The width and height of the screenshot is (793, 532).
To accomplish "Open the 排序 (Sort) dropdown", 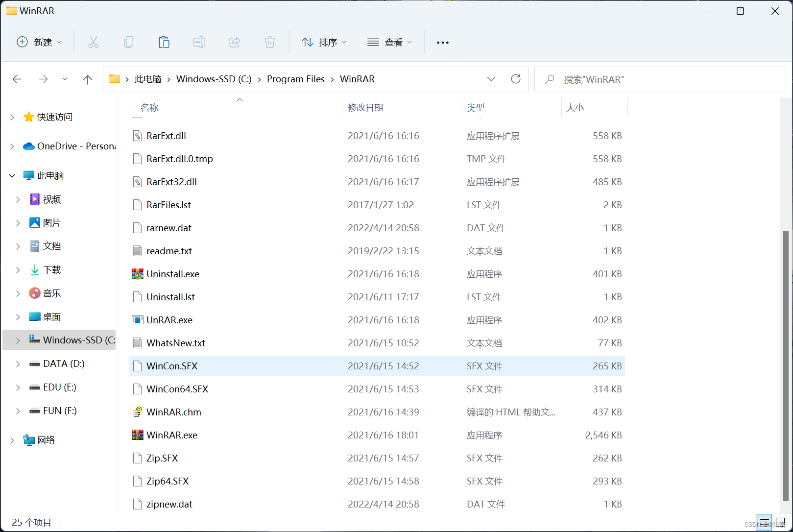I will point(324,42).
